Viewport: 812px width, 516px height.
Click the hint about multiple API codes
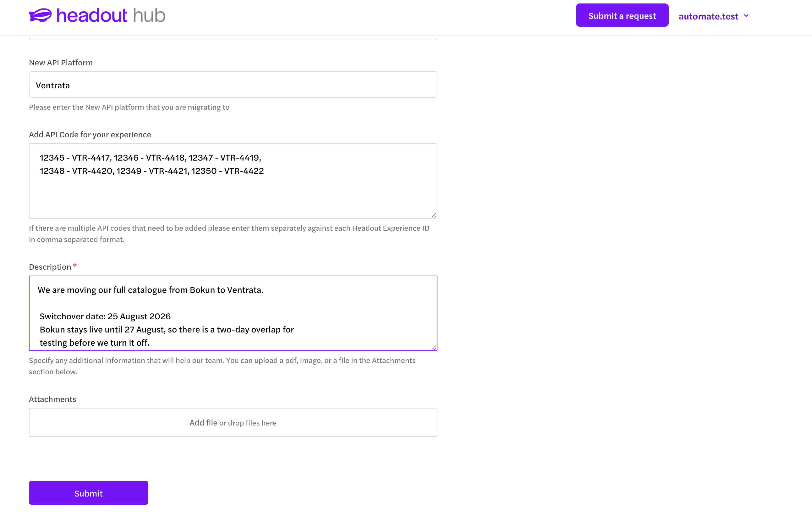click(229, 234)
